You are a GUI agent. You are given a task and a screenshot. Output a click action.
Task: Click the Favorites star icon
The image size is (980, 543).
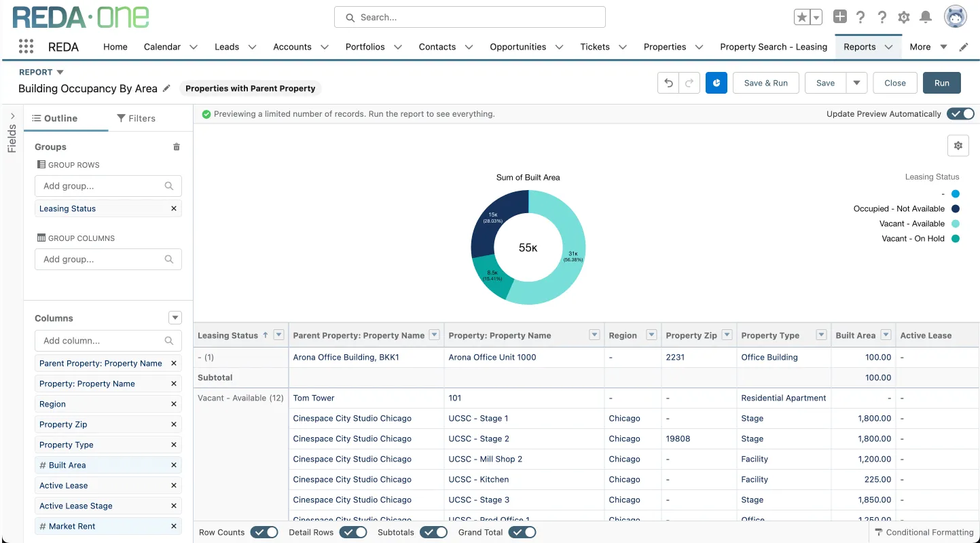tap(801, 17)
